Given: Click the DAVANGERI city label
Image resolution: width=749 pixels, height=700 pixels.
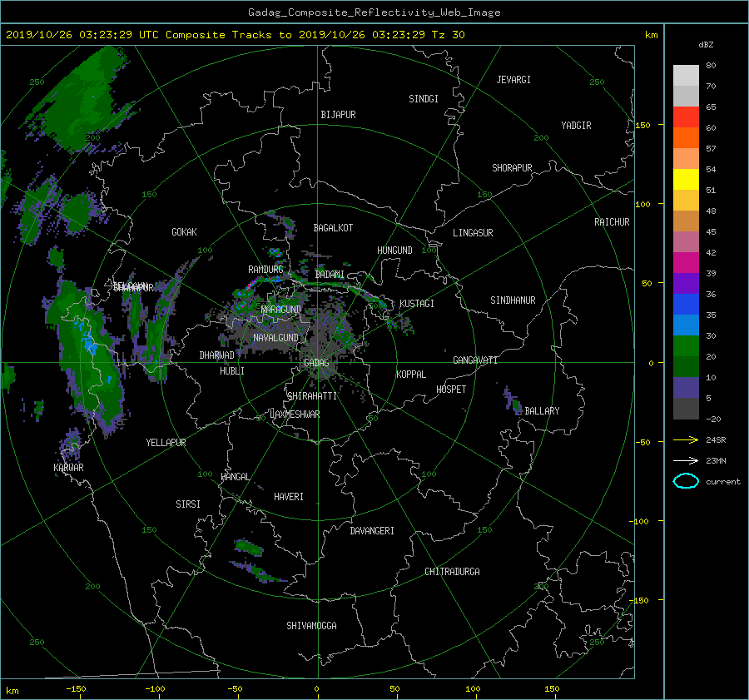Looking at the screenshot, I should [x=372, y=530].
